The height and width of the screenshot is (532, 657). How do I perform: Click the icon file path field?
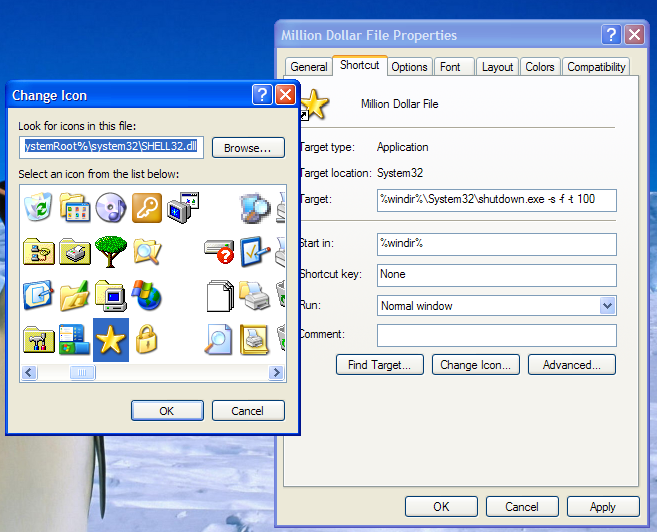[111, 147]
